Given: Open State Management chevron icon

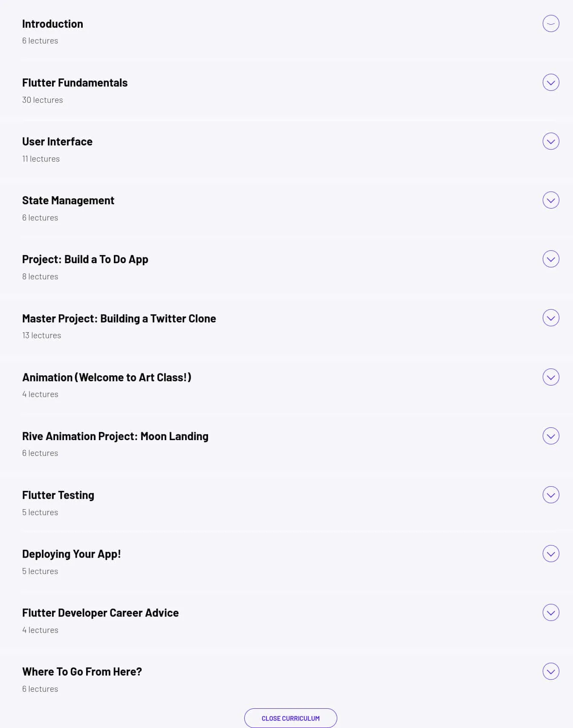Looking at the screenshot, I should (x=551, y=200).
